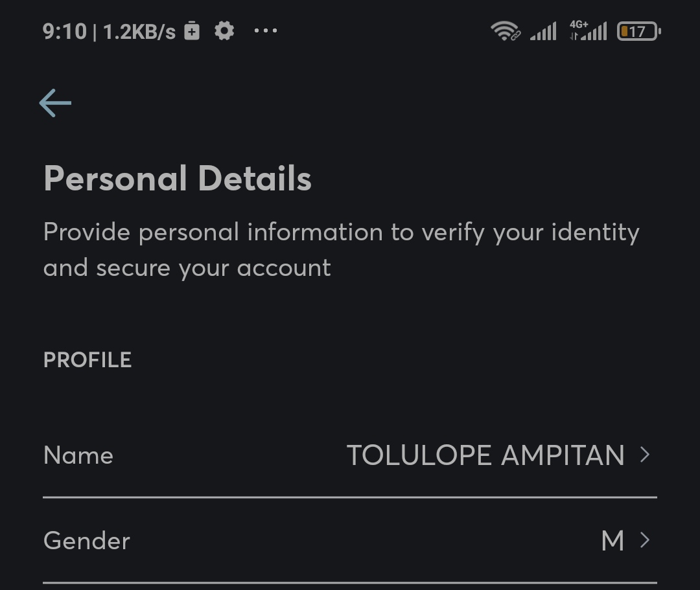This screenshot has height=590, width=700.
Task: Tap the settings gear in status bar
Action: tap(224, 30)
